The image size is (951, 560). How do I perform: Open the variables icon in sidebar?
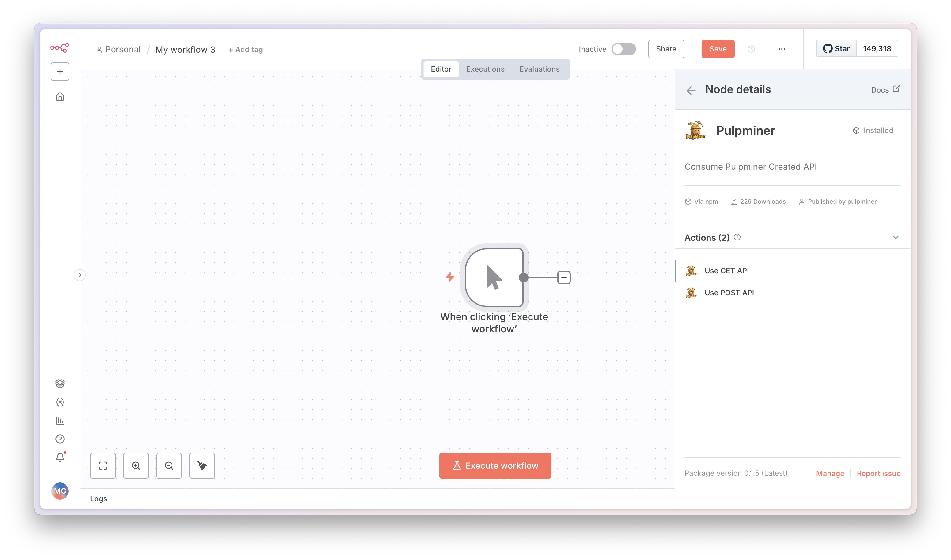pos(60,402)
